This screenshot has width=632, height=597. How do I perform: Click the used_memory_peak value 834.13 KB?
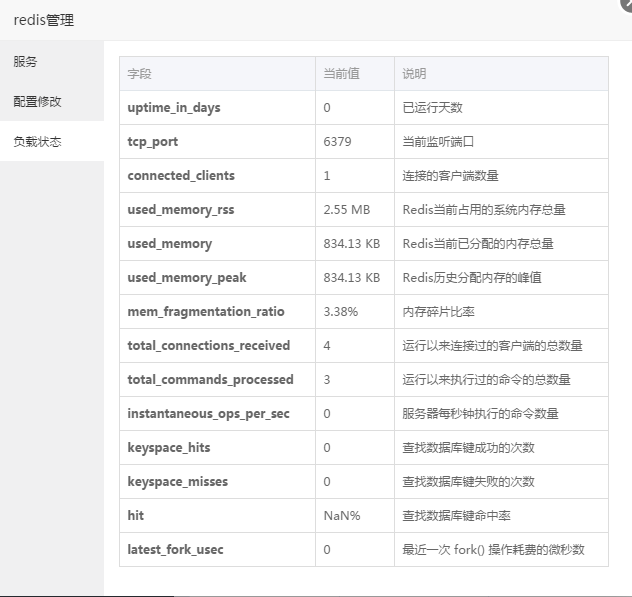(x=351, y=278)
